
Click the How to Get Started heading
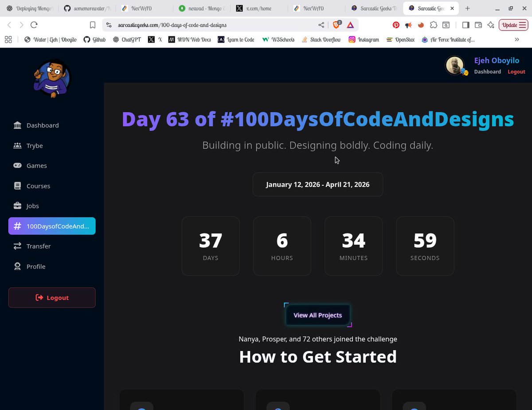[318, 357]
